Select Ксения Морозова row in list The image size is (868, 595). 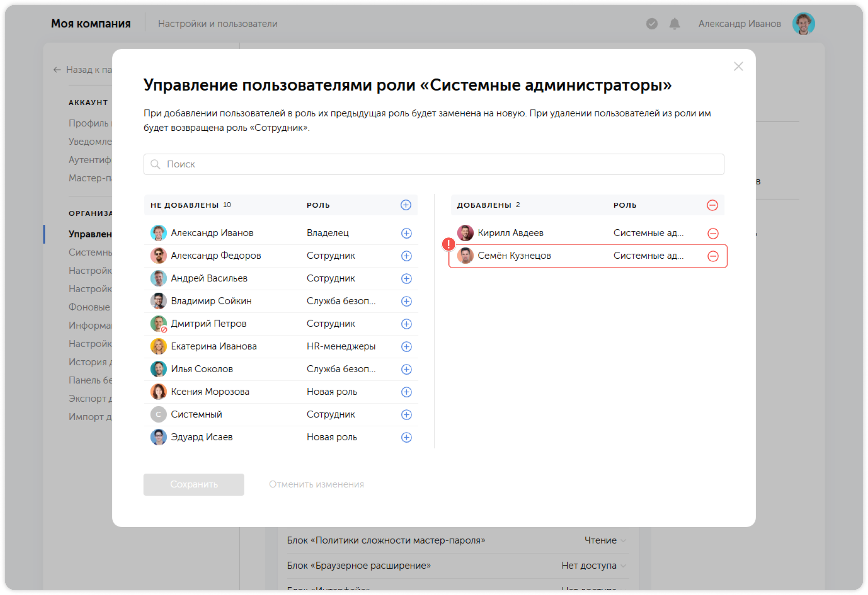point(210,392)
